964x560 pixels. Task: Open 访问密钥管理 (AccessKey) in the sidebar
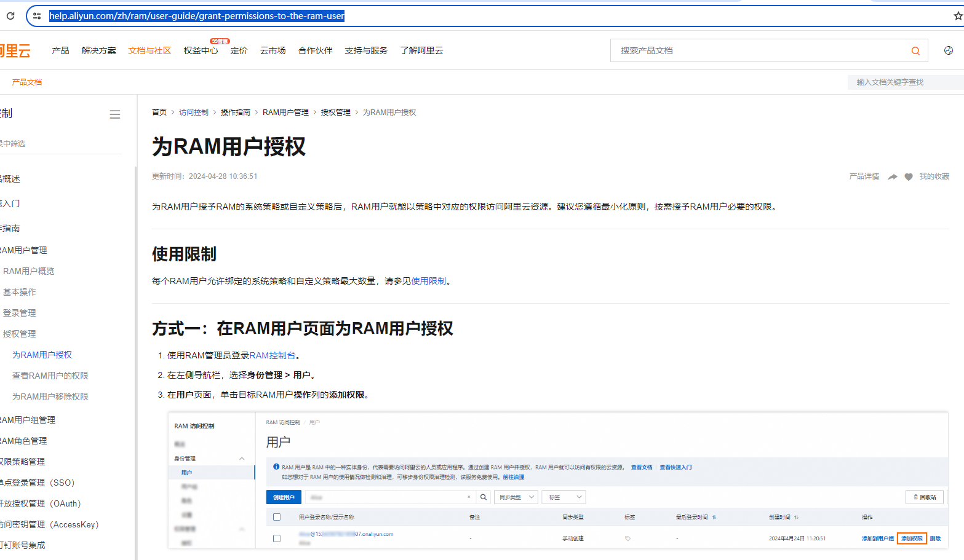point(49,524)
